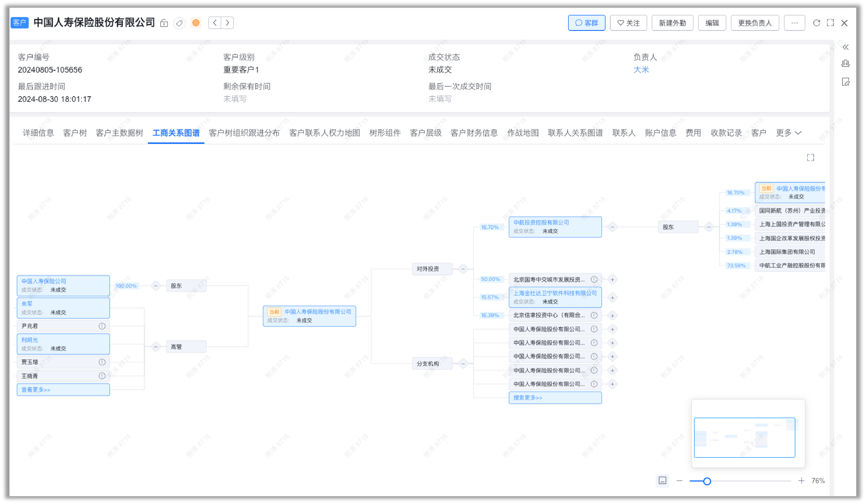Open the 更多 tabs dropdown
The height and width of the screenshot is (504, 866).
point(789,133)
